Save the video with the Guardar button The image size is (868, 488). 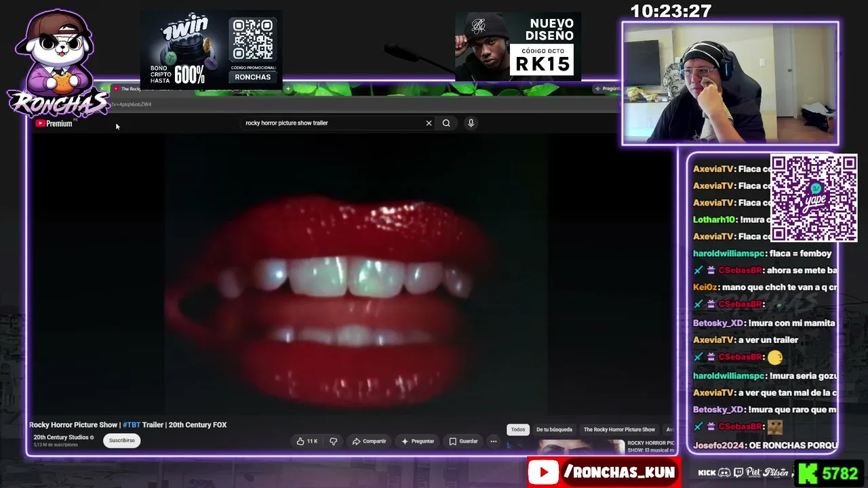coord(464,441)
